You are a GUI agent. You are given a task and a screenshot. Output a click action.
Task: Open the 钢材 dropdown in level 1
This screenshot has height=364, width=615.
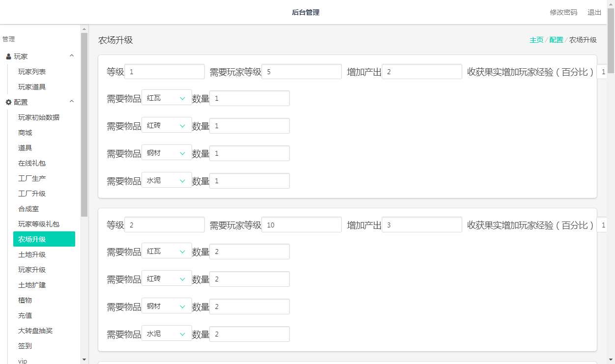pos(167,153)
